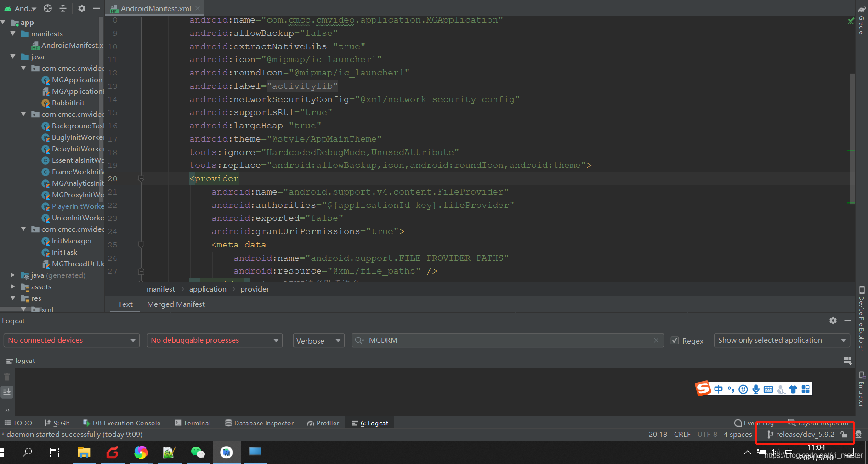Screen dimensions: 868x464
Task: Click the collapse all icon in project panel
Action: pyautogui.click(x=63, y=8)
